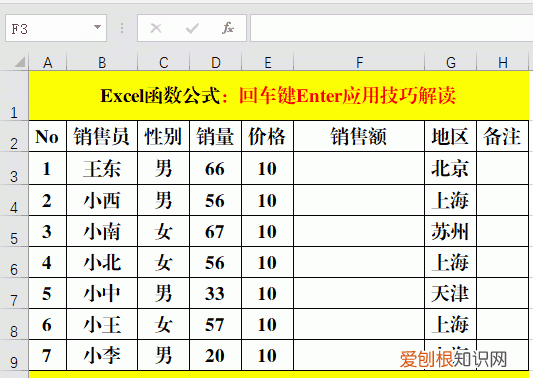This screenshot has height=378, width=533.
Task: Click the price '10' cell in 小中's row
Action: [x=268, y=293]
